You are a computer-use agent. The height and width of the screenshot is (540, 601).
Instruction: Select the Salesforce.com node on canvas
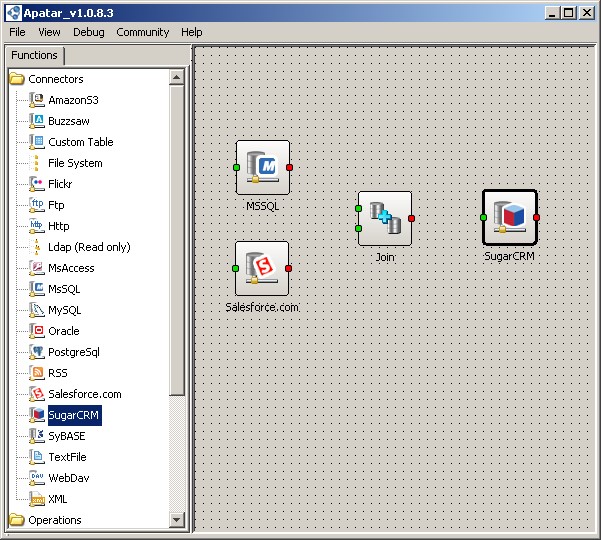pyautogui.click(x=262, y=268)
